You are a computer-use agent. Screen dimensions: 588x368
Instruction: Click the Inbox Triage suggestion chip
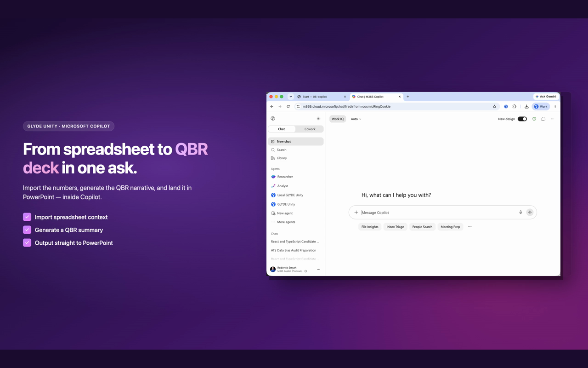coord(395,227)
